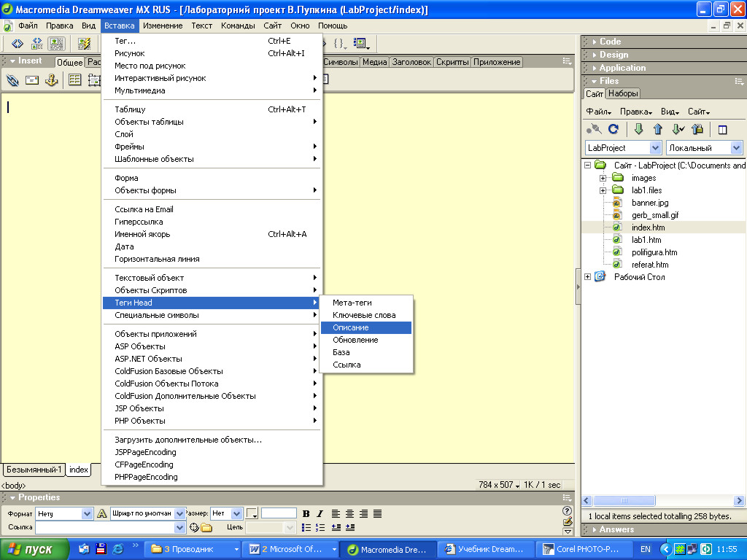Click the Named Anchor icon
747x560 pixels.
52,80
